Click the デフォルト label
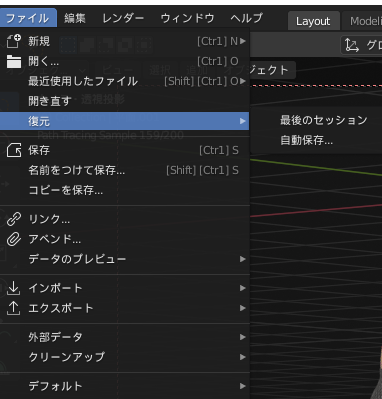382x399 pixels. (x=55, y=386)
